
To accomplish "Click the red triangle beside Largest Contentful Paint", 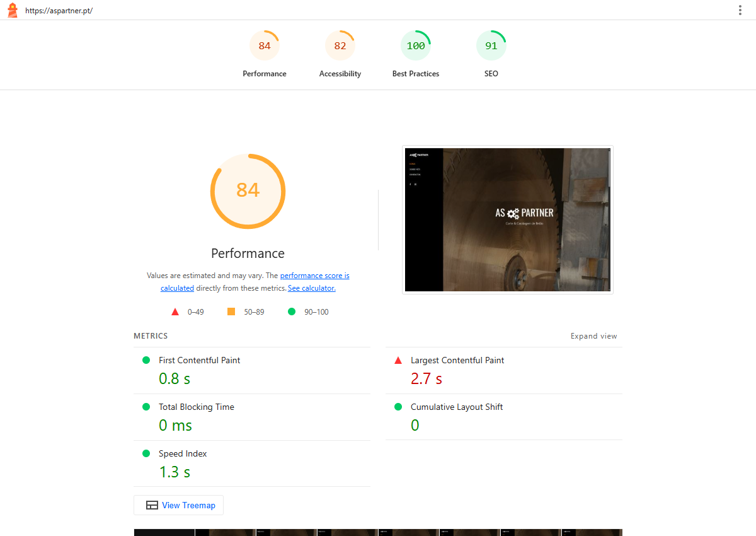I will (x=398, y=360).
